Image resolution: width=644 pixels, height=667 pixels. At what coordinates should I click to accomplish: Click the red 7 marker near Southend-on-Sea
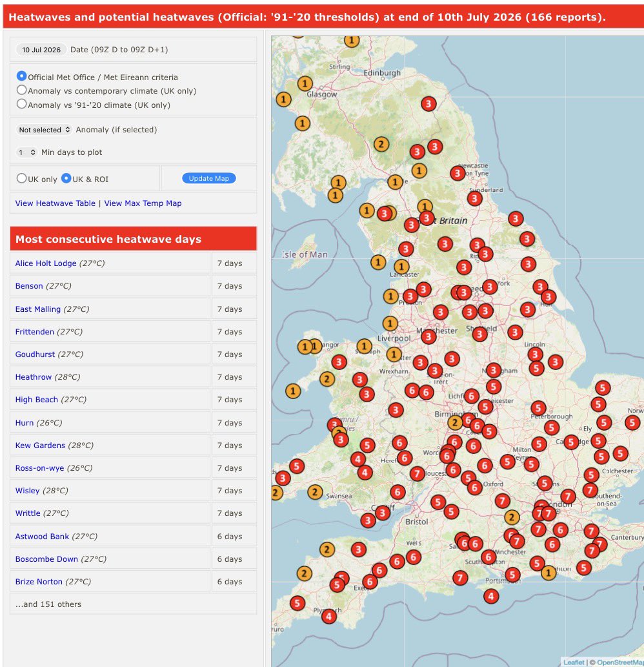point(590,490)
